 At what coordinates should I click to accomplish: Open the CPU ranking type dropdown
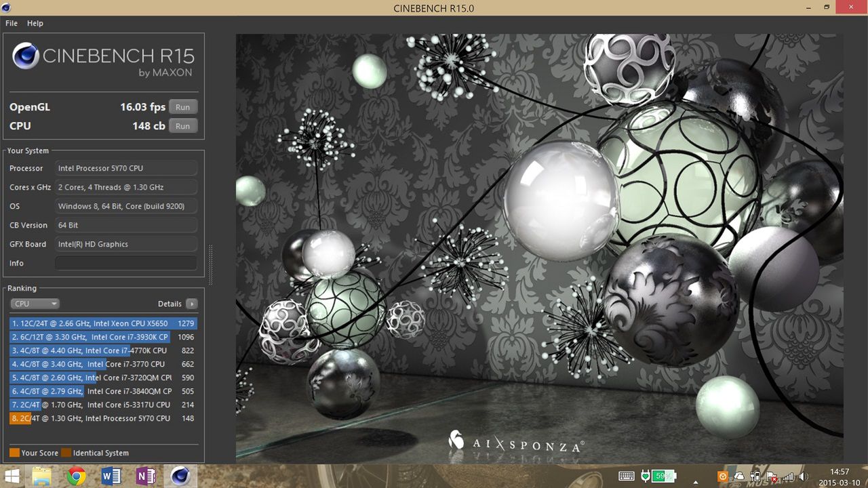[x=35, y=304]
